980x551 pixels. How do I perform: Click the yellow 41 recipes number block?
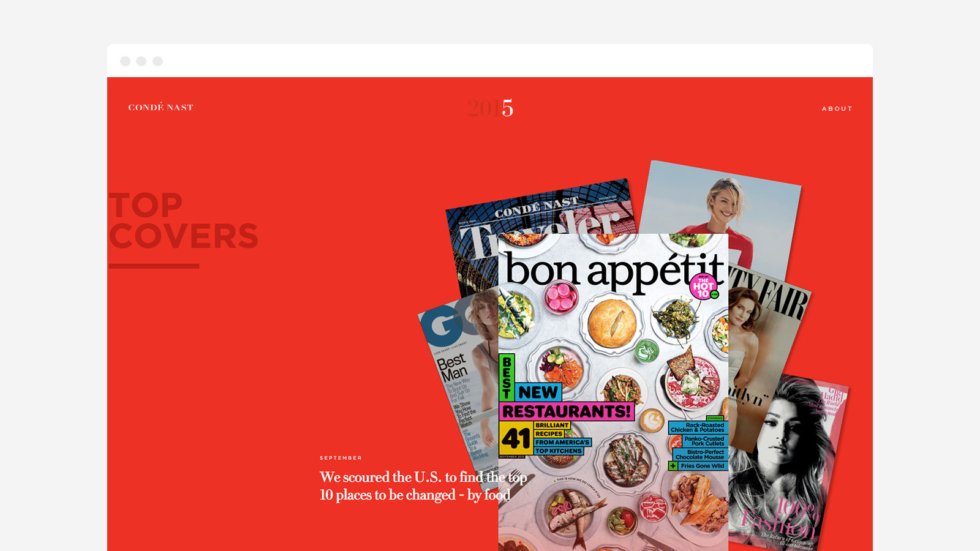(516, 438)
